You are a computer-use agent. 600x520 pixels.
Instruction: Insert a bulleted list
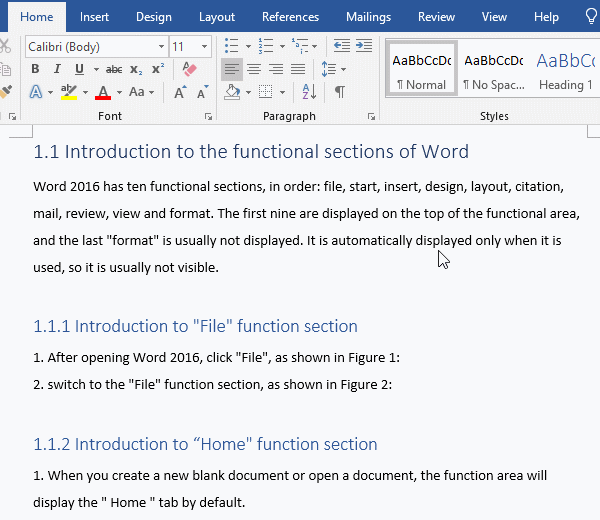pos(232,46)
